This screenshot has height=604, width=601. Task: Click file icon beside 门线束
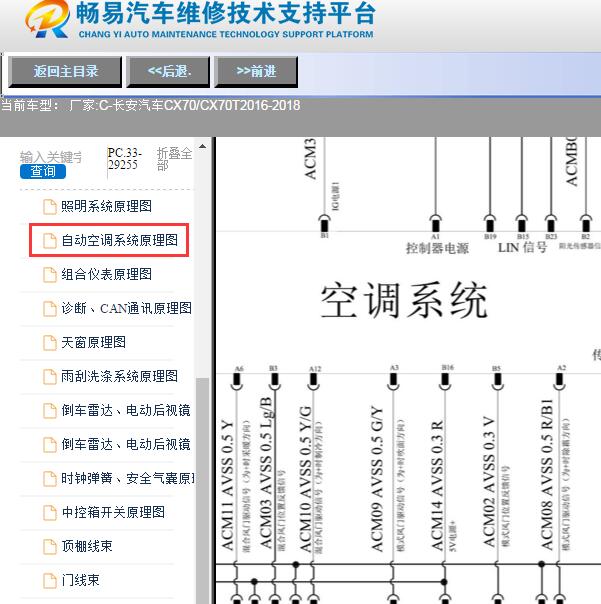click(50, 581)
